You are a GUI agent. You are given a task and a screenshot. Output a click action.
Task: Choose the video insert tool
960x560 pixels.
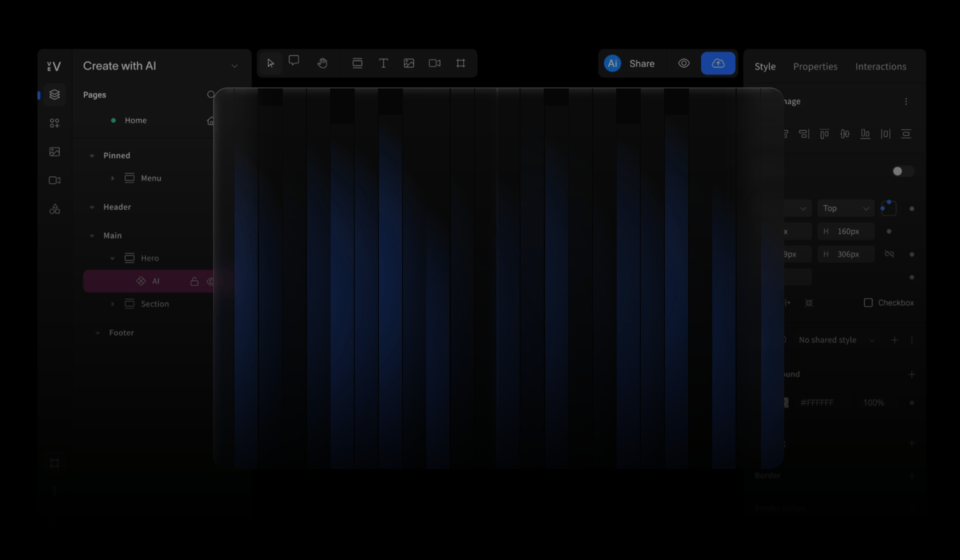coord(434,63)
